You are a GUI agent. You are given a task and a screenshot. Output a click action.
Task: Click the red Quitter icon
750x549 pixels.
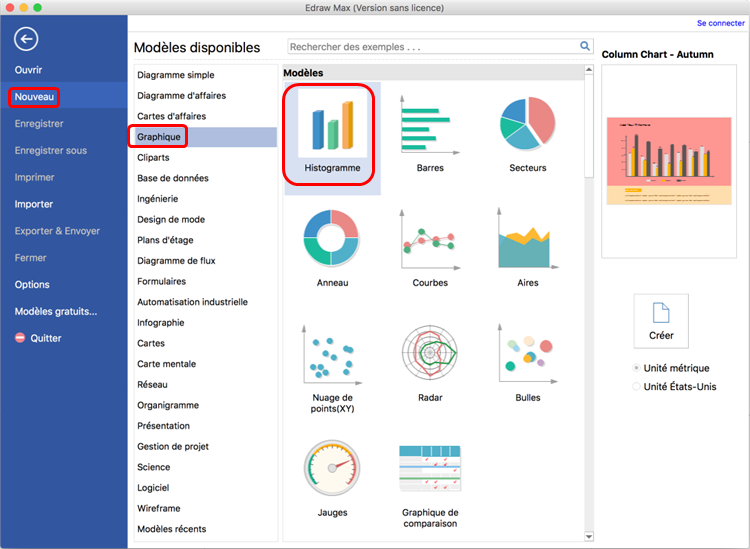coord(20,338)
